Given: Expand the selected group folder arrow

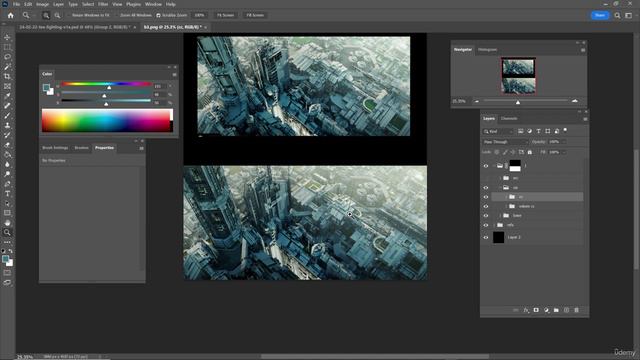Looking at the screenshot, I should tap(507, 197).
